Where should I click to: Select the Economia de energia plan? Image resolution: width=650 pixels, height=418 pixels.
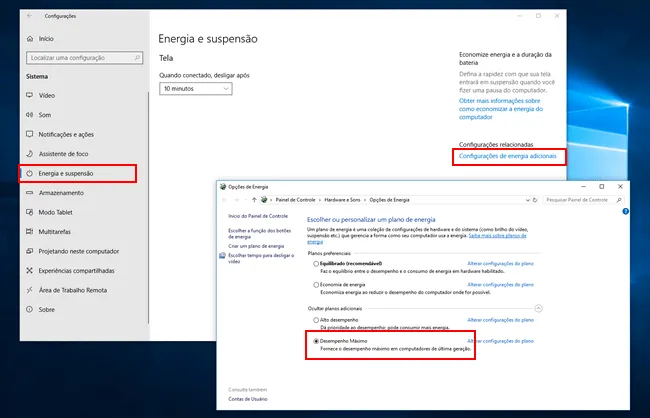coord(318,285)
